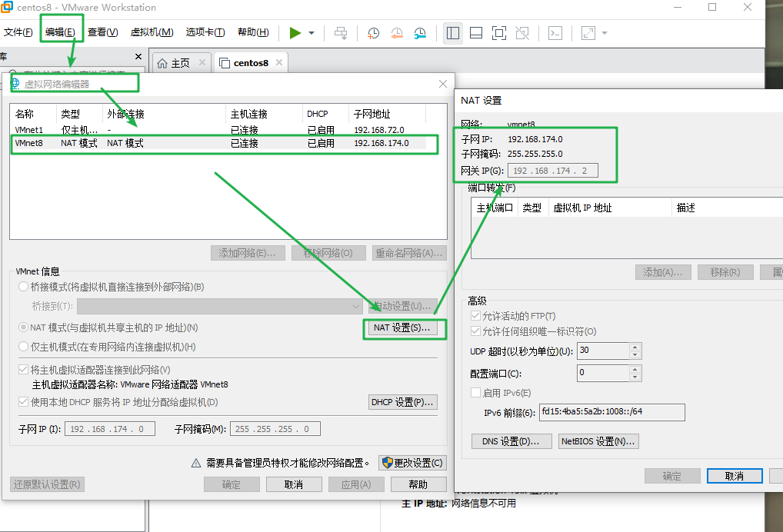Open the DHCP 设置(P) button

click(403, 402)
